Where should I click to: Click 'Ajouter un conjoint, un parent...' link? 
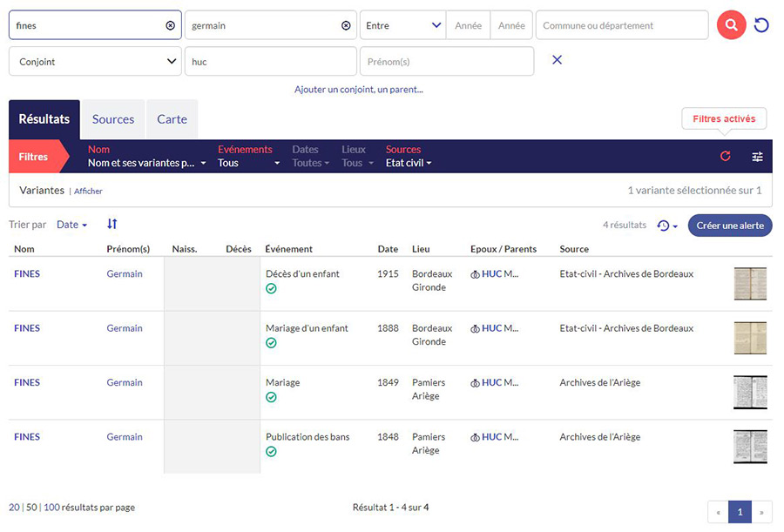pyautogui.click(x=358, y=89)
